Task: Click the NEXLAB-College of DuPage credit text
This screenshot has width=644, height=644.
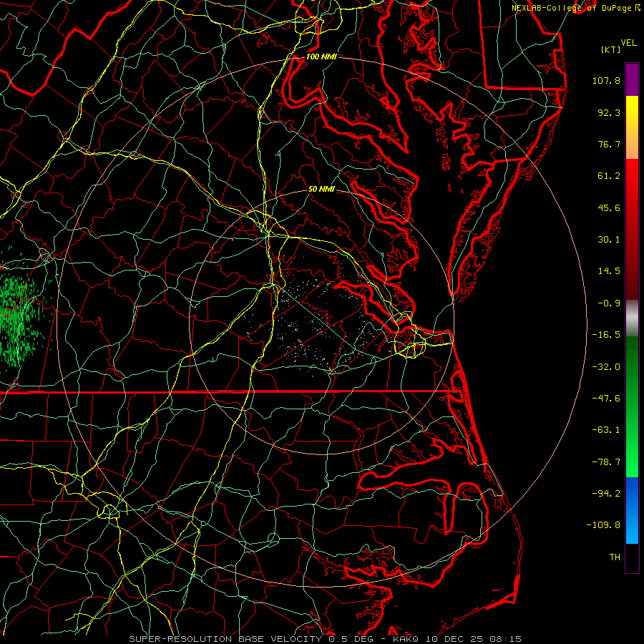Action: coord(575,8)
